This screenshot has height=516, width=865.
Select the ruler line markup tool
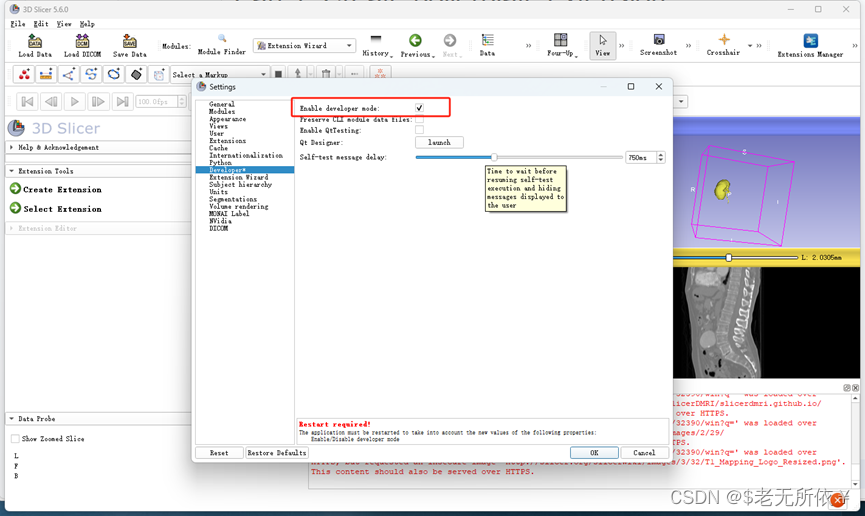click(x=46, y=74)
